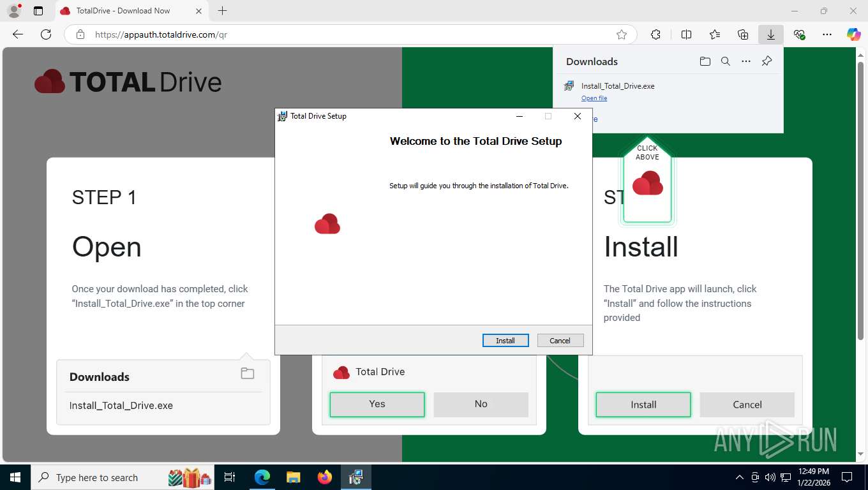Open the Extensions puzzle icon
This screenshot has width=868, height=490.
coord(655,34)
